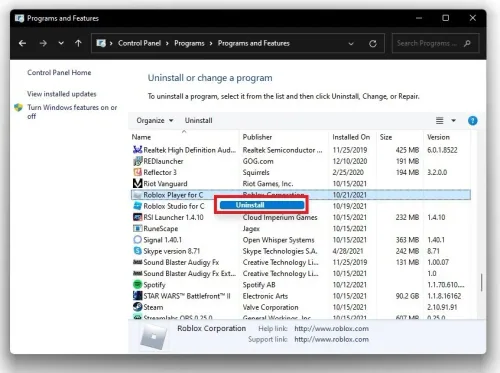Sort by the Size column header
Viewport: 500px width, 373px height.
(386, 137)
